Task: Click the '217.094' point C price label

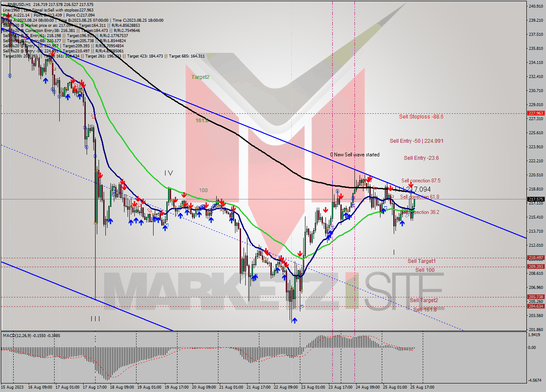Action: (x=418, y=189)
